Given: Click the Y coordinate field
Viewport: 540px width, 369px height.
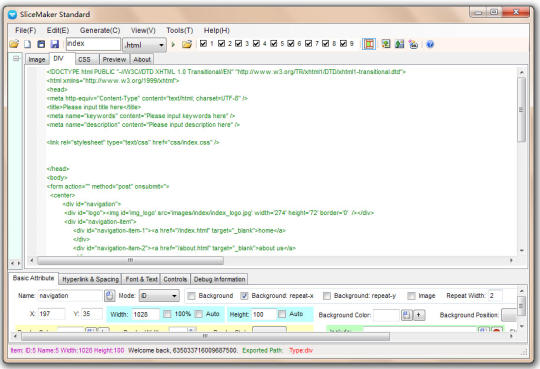Looking at the screenshot, I should pos(92,314).
